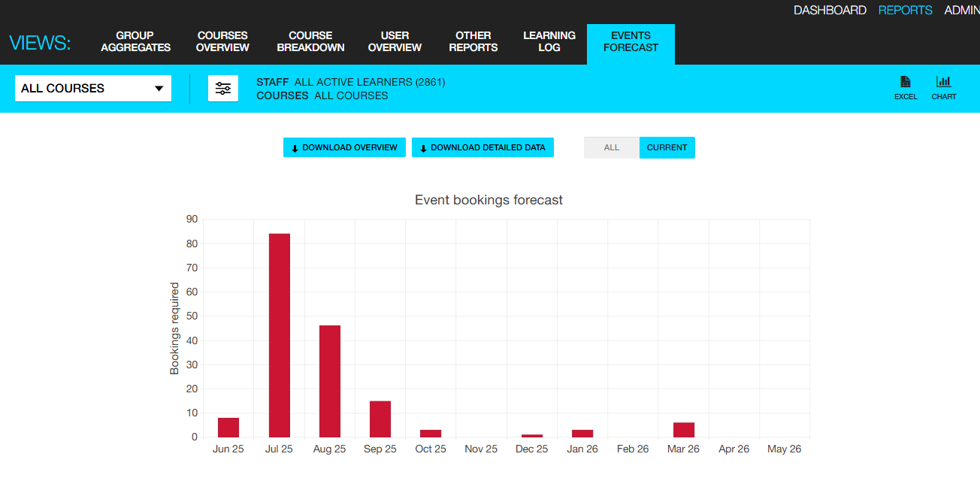Open Admin in top navigation
The width and height of the screenshot is (980, 493).
point(962,11)
